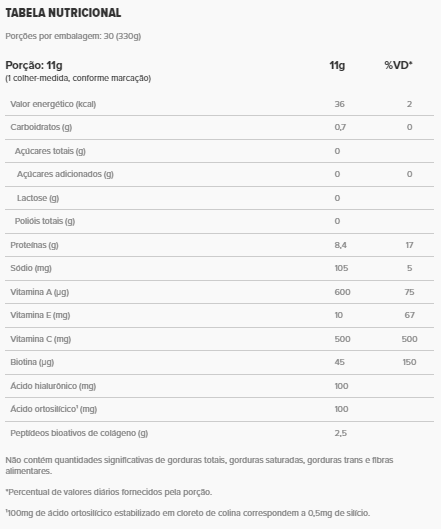Click the Proteínas value 8,4

(x=340, y=245)
